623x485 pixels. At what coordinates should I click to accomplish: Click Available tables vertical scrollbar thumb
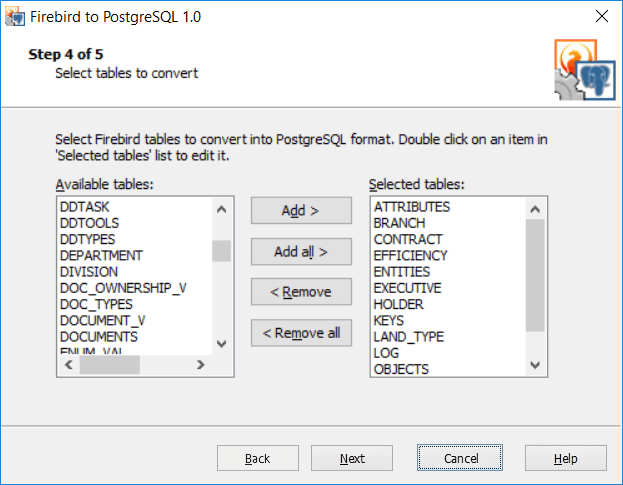click(222, 251)
